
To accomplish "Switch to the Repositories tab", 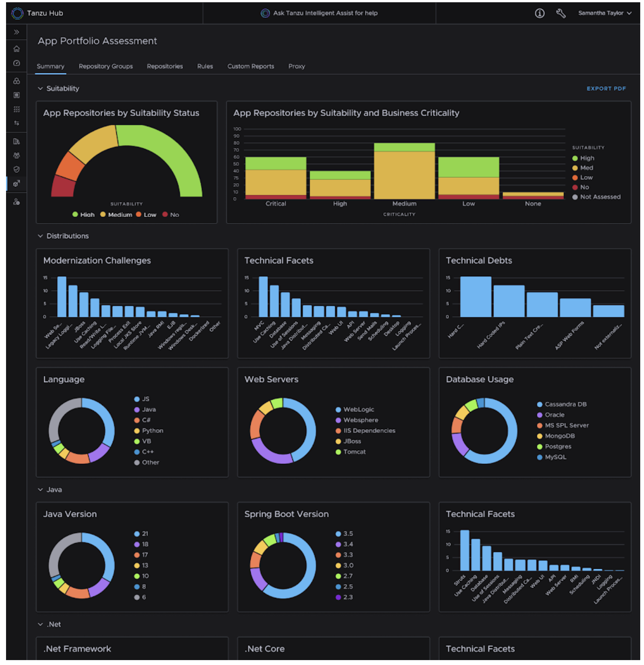I will (x=165, y=66).
